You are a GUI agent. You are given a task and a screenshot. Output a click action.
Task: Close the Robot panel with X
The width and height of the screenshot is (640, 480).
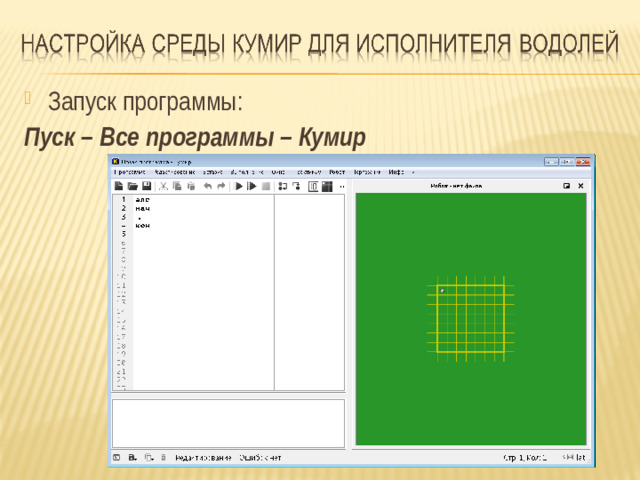(581, 186)
